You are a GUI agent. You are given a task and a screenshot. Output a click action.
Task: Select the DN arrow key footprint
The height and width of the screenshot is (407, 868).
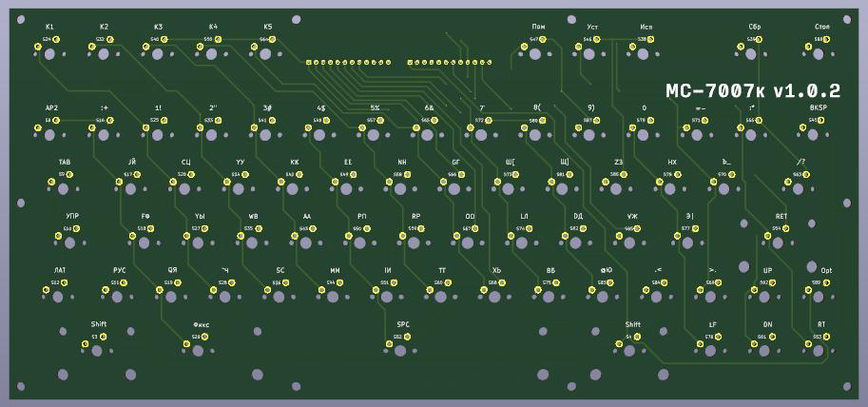(766, 352)
